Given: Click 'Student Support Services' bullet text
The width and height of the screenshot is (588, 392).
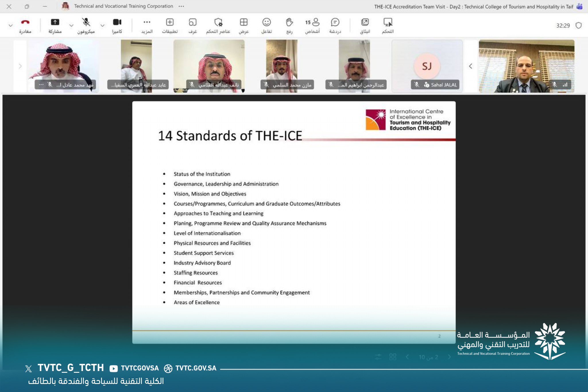Looking at the screenshot, I should [x=204, y=253].
